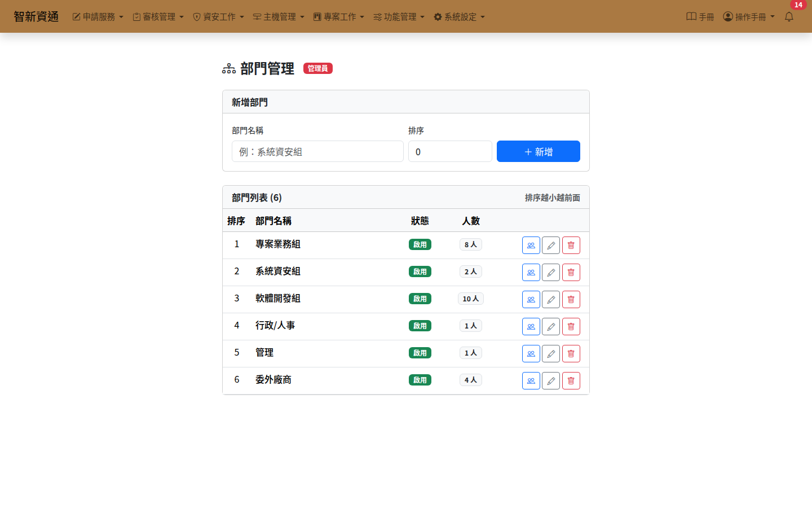This screenshot has width=812, height=508.
Task: Open the 手冊 manual link
Action: (x=700, y=17)
